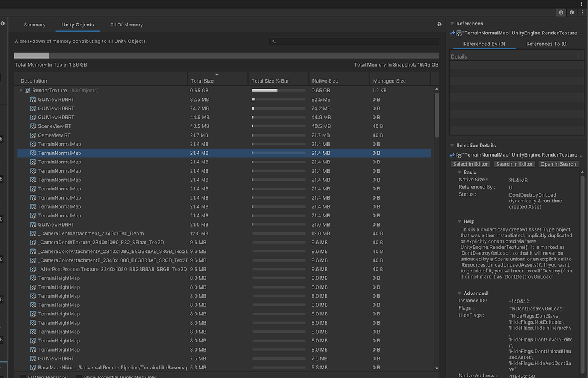Click the RenderTexture group type icon

tap(28, 91)
